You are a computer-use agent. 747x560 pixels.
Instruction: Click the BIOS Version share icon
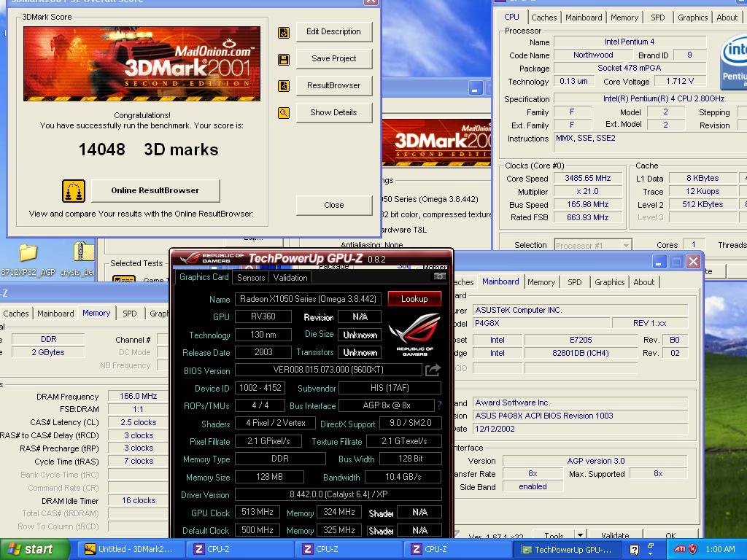(433, 370)
